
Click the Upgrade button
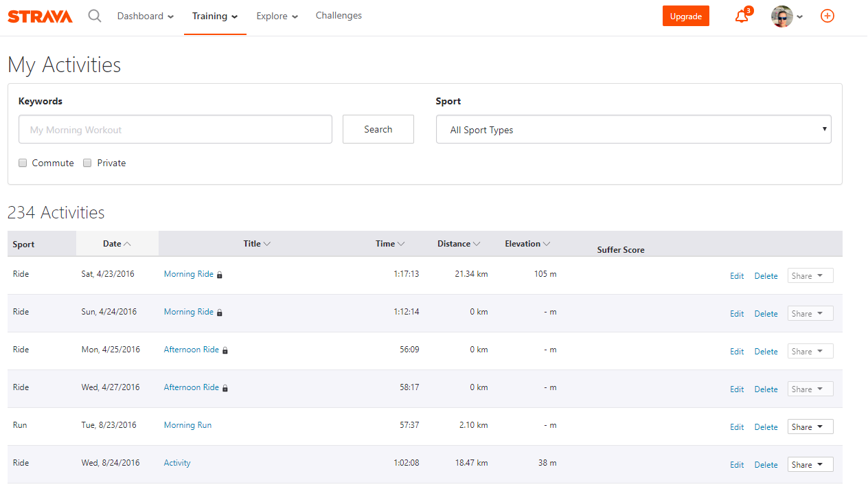point(685,15)
